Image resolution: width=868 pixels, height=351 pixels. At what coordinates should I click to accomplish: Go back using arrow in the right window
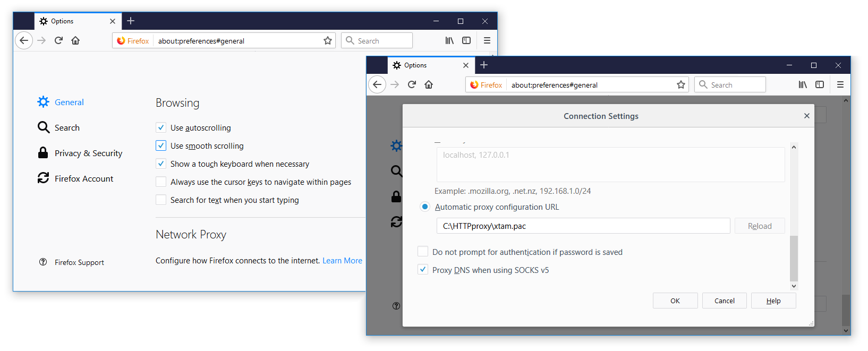pos(377,84)
